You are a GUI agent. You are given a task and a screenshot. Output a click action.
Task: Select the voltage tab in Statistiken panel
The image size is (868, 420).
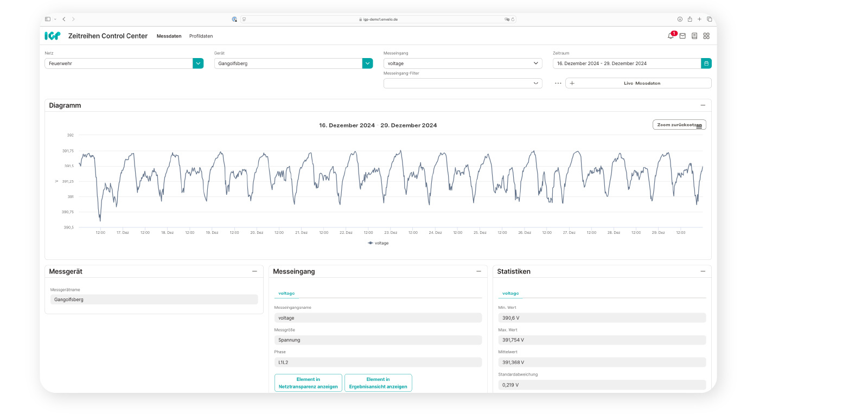[x=510, y=293]
